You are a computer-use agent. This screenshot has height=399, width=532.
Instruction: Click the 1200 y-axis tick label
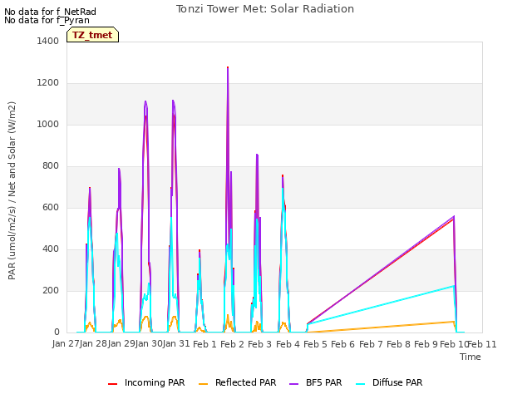click(x=48, y=83)
